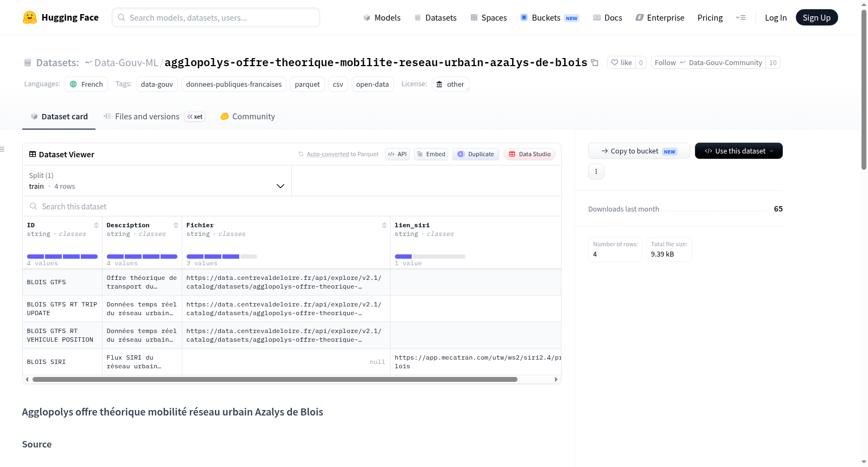Click the Search this dataset field

point(292,207)
